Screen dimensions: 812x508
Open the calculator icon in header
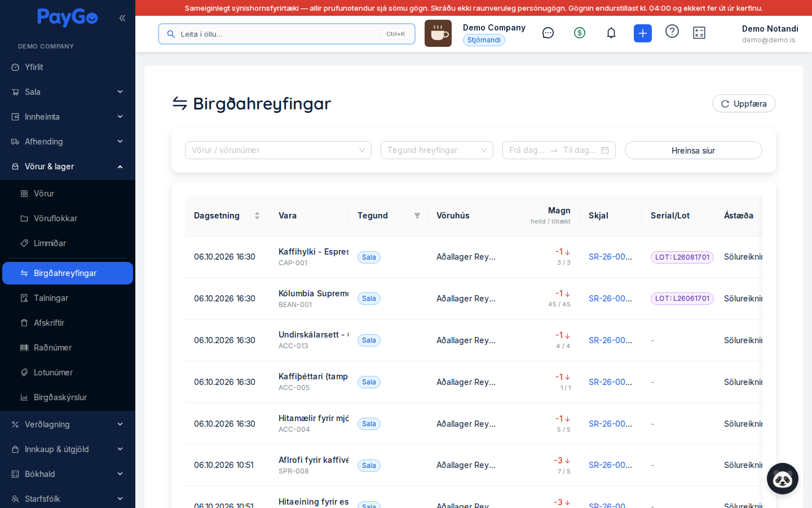(x=699, y=33)
